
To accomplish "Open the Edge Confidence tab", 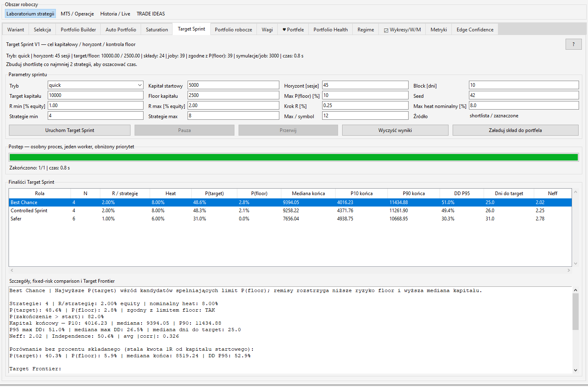I will (475, 30).
